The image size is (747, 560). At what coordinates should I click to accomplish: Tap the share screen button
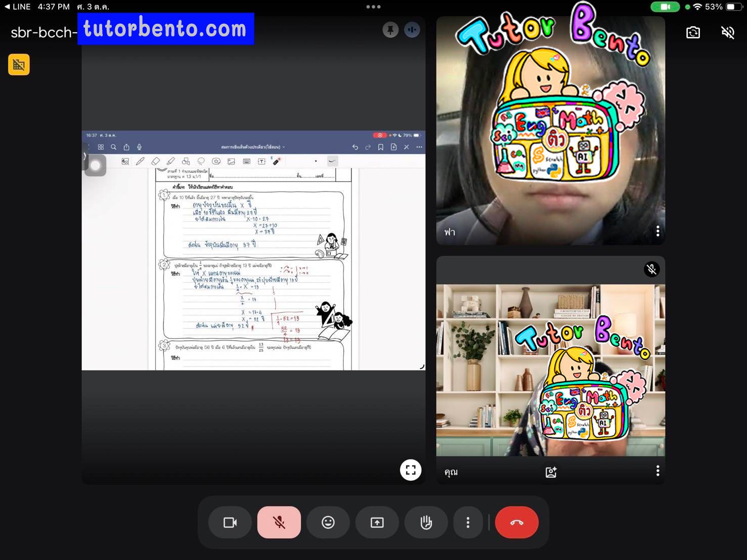[x=377, y=523]
